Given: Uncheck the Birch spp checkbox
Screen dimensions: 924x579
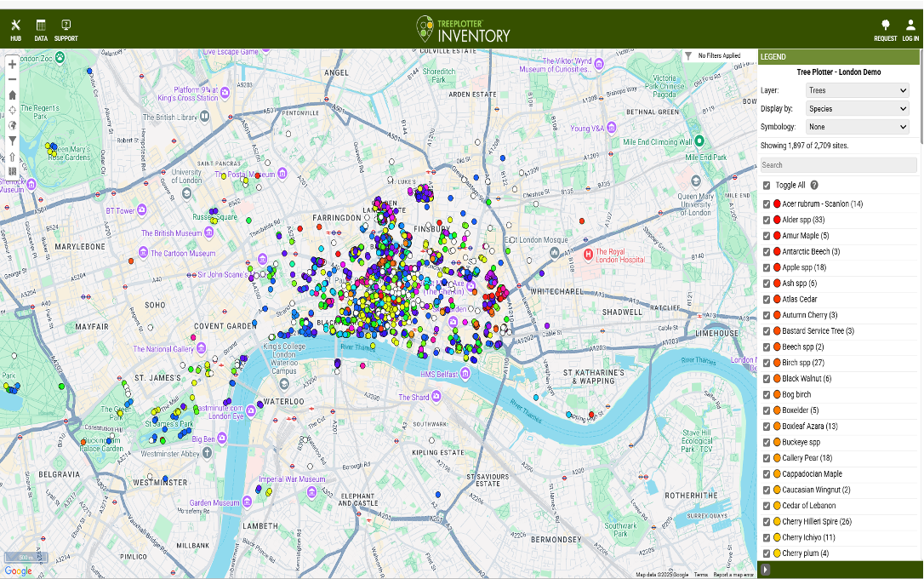Looking at the screenshot, I should [x=767, y=364].
